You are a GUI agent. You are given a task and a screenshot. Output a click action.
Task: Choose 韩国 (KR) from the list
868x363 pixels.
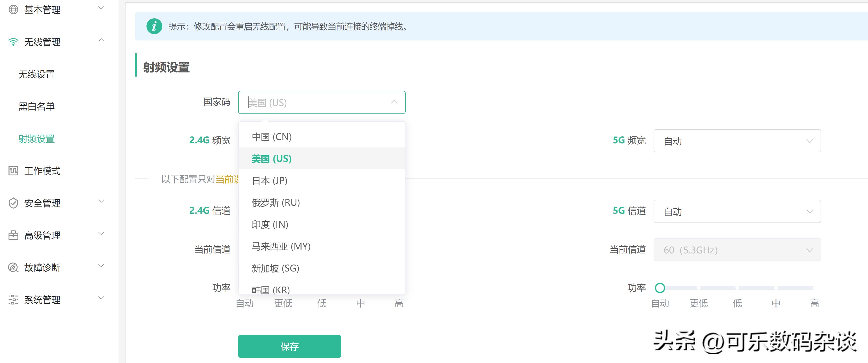pyautogui.click(x=322, y=287)
